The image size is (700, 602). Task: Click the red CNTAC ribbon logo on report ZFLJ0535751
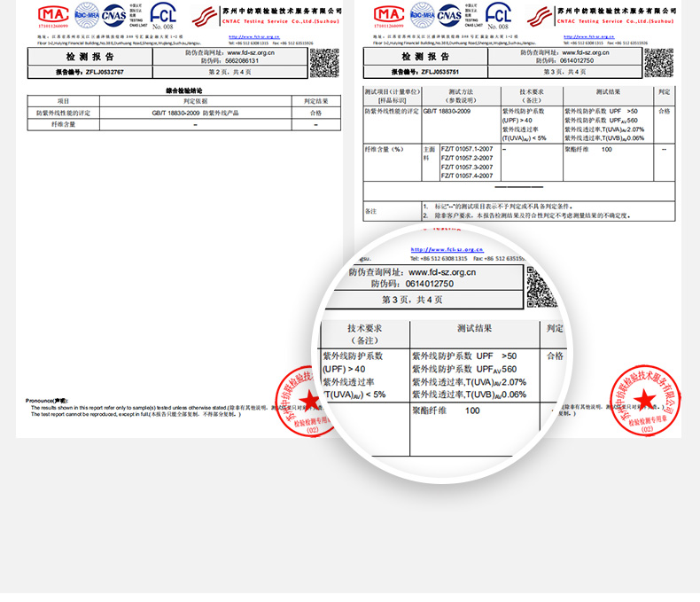540,17
